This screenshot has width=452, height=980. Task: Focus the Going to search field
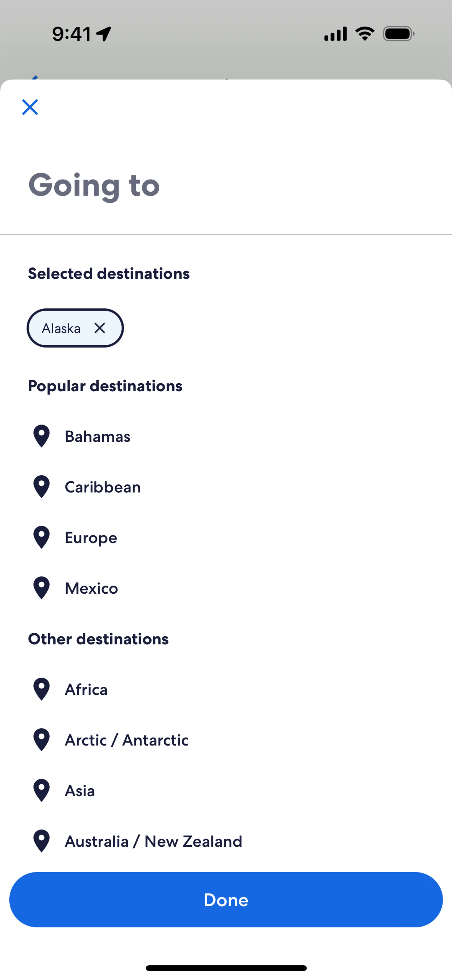tap(226, 185)
